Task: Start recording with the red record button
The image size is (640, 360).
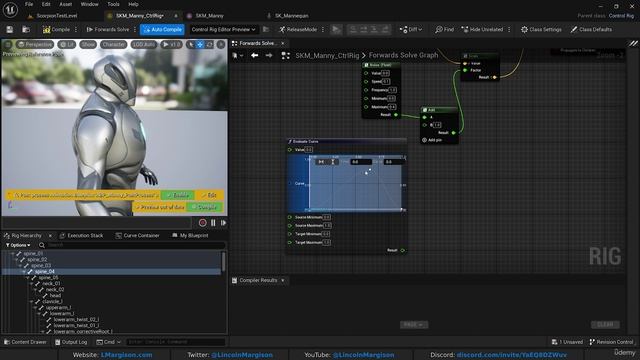Action: click(202, 222)
